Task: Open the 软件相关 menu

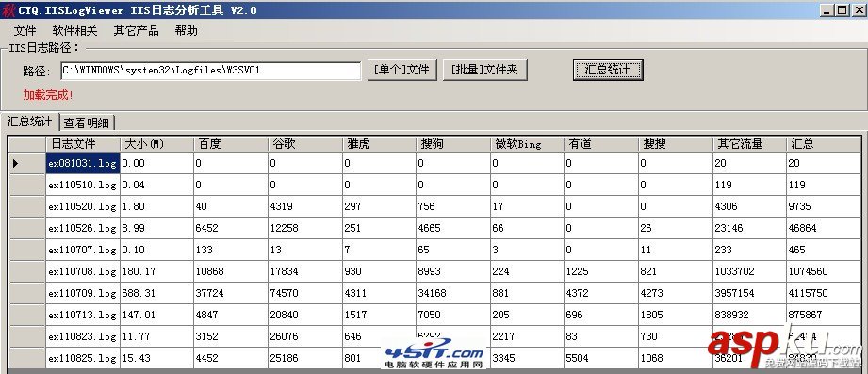Action: (74, 31)
